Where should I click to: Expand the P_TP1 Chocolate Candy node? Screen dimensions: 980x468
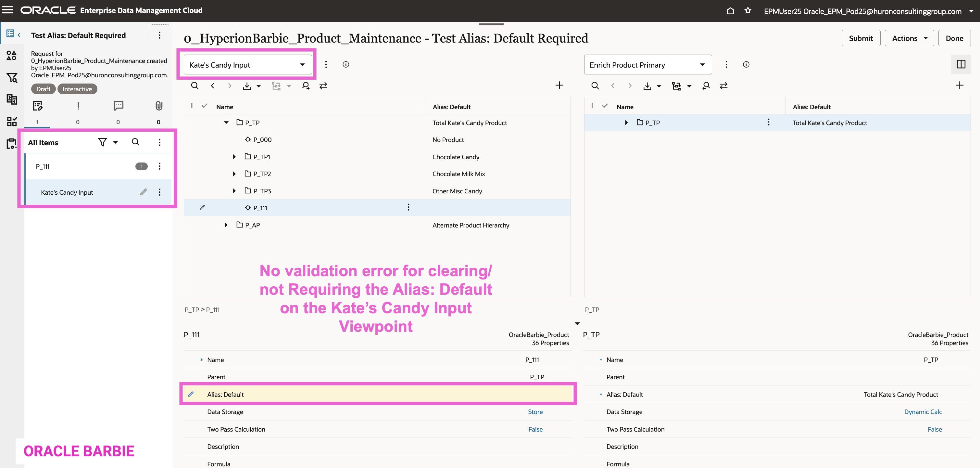coord(234,157)
